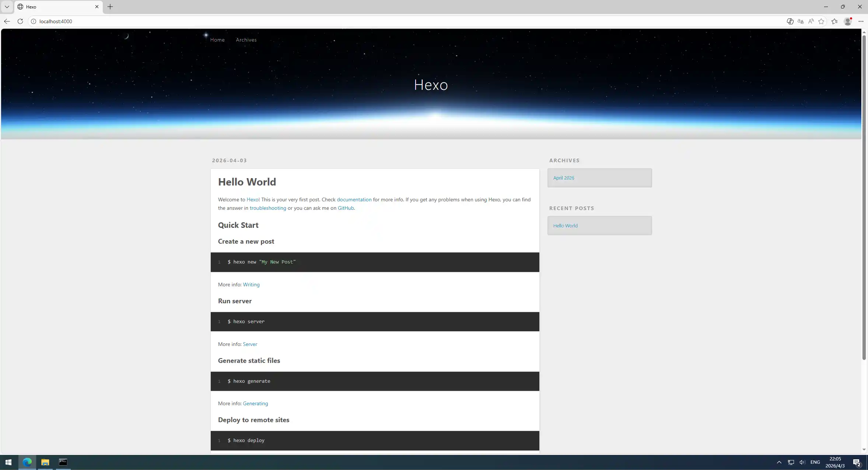The image size is (868, 470).
Task: Open File Explorer from the taskbar
Action: click(45, 462)
